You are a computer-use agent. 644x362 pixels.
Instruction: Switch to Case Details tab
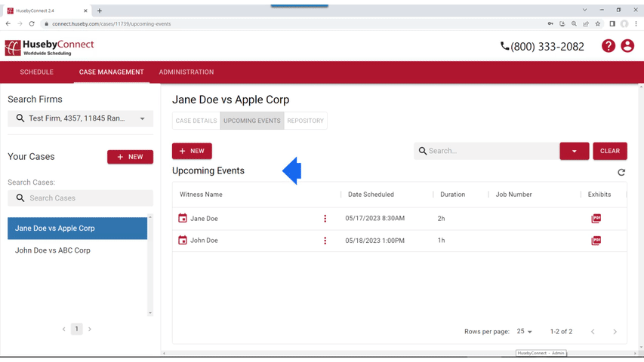click(x=196, y=121)
